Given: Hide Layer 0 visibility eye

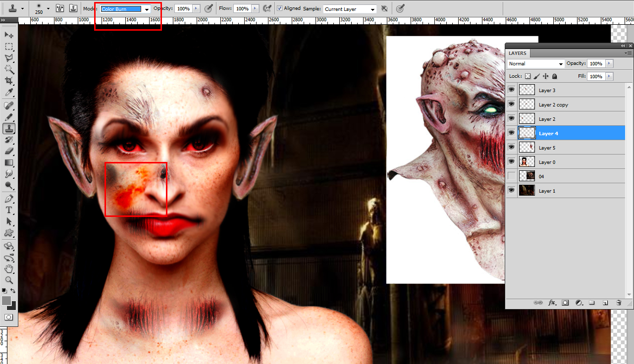Looking at the screenshot, I should click(x=512, y=162).
